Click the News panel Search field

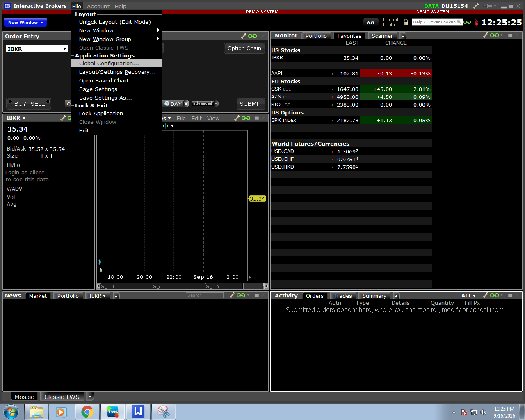tap(204, 295)
